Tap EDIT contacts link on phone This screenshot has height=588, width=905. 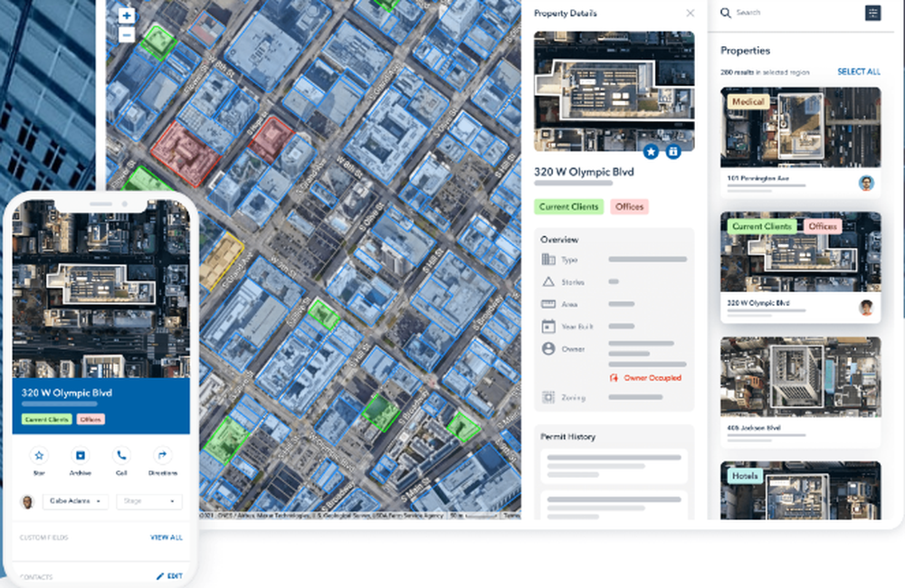pos(170,576)
